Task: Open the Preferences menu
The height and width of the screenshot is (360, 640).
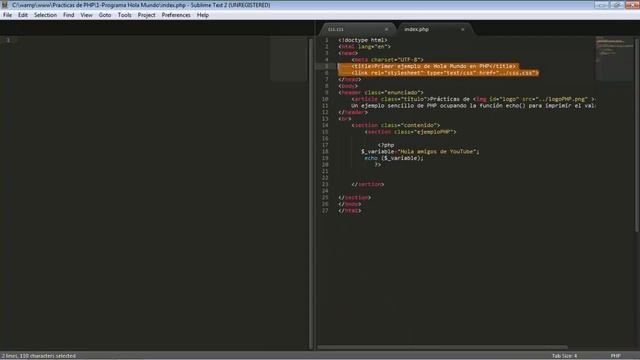Action: 176,15
